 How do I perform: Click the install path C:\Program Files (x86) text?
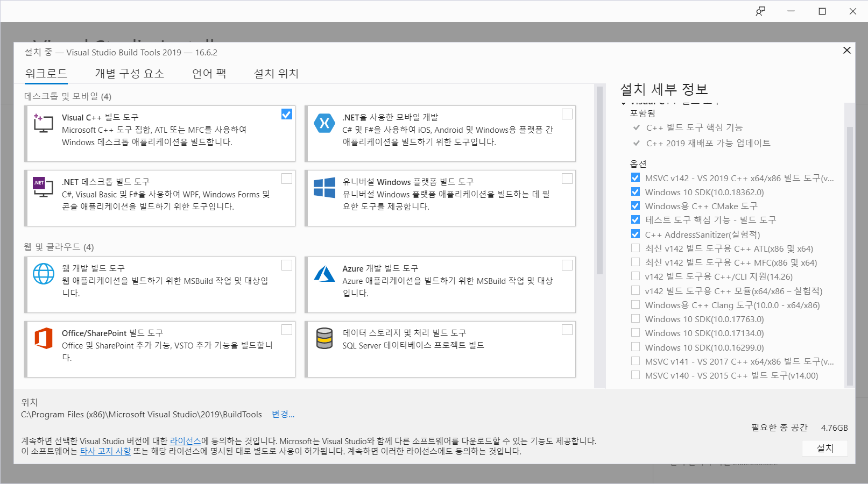[142, 414]
